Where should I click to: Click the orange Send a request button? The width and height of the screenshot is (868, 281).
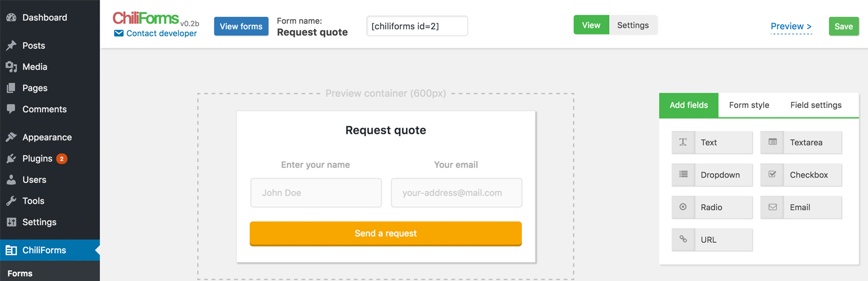coord(386,233)
